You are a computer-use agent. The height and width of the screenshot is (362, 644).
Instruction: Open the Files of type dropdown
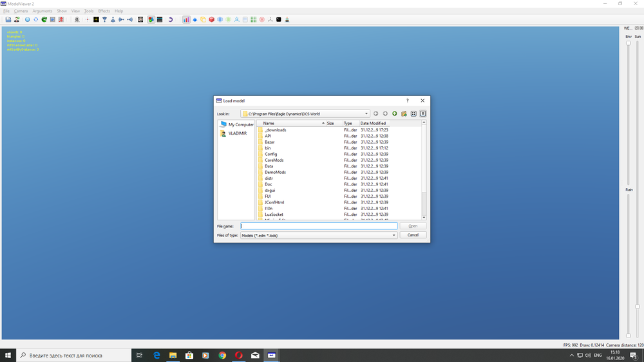[x=394, y=236]
